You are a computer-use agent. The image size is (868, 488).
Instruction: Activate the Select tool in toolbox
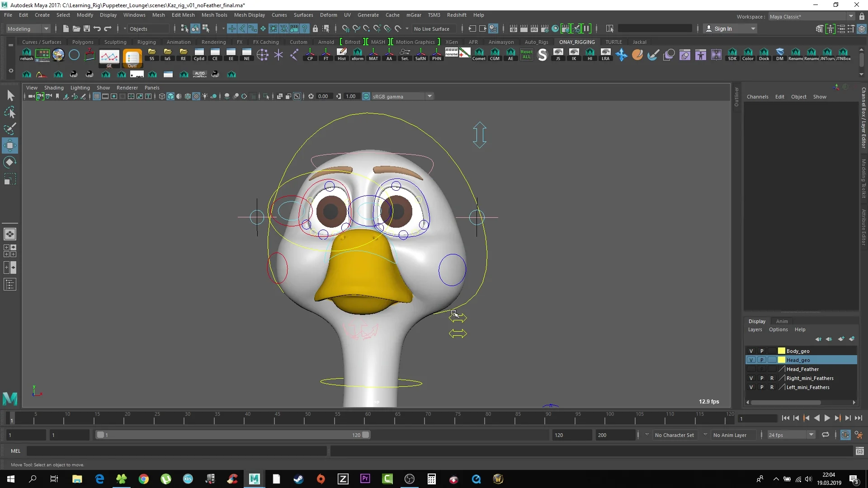coord(10,95)
